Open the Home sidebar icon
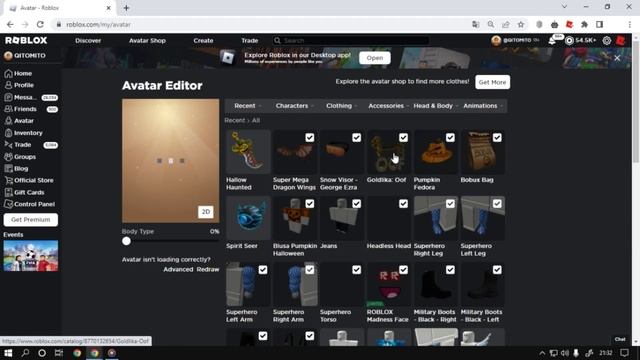Image resolution: width=640 pixels, height=360 pixels. (8, 73)
